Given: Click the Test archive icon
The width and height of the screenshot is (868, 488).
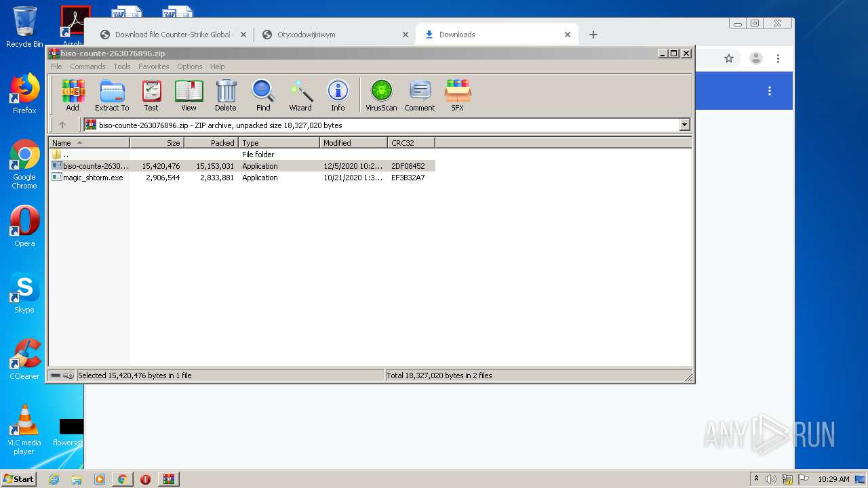Looking at the screenshot, I should [x=151, y=95].
